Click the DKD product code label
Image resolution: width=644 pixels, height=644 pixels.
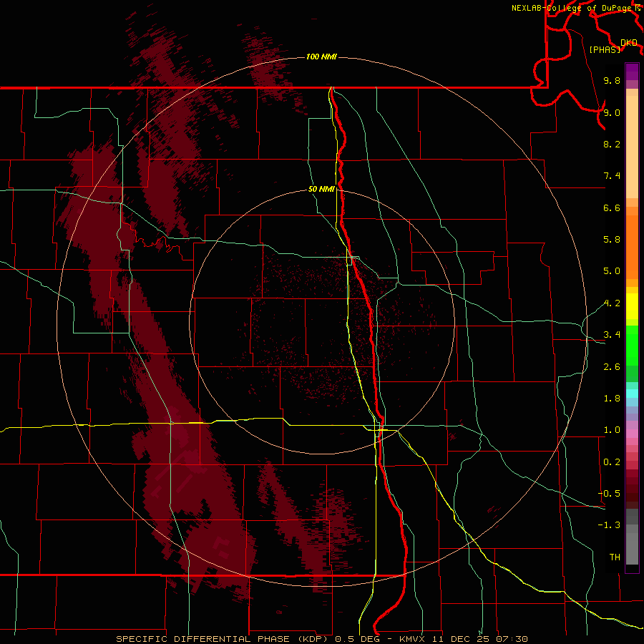pyautogui.click(x=629, y=43)
